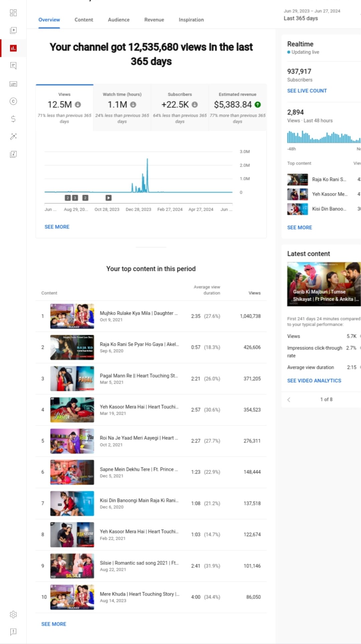
Task: Click the down arrow beside 1.1M watch time
Action: pyautogui.click(x=133, y=105)
